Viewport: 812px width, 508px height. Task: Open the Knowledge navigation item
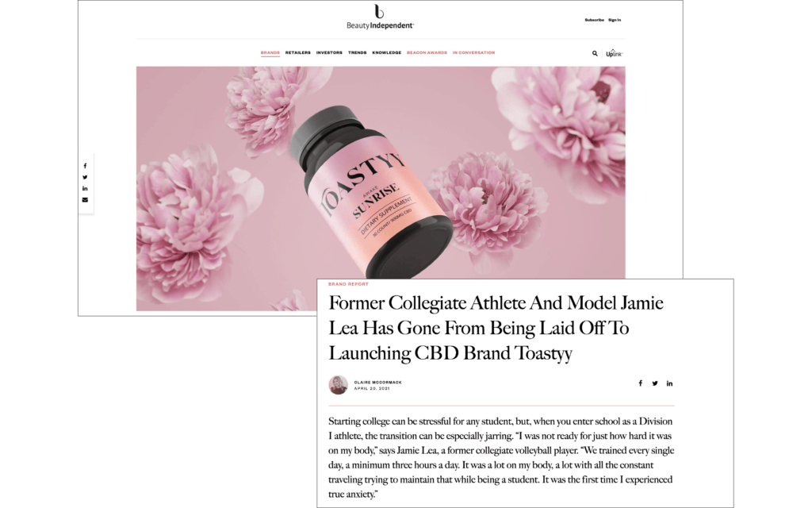click(x=387, y=53)
